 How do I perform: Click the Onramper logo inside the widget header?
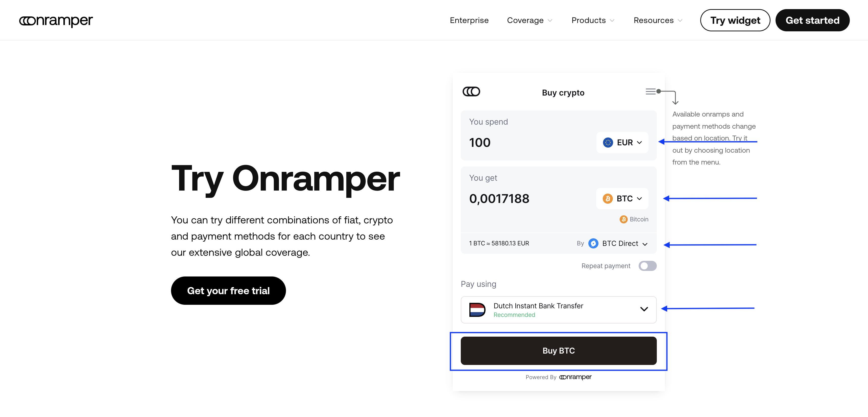click(471, 91)
